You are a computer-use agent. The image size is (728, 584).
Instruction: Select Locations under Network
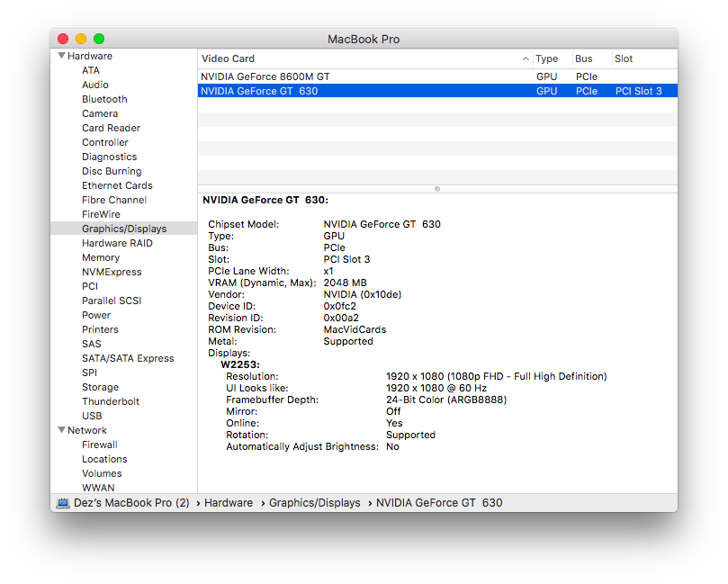pyautogui.click(x=104, y=459)
